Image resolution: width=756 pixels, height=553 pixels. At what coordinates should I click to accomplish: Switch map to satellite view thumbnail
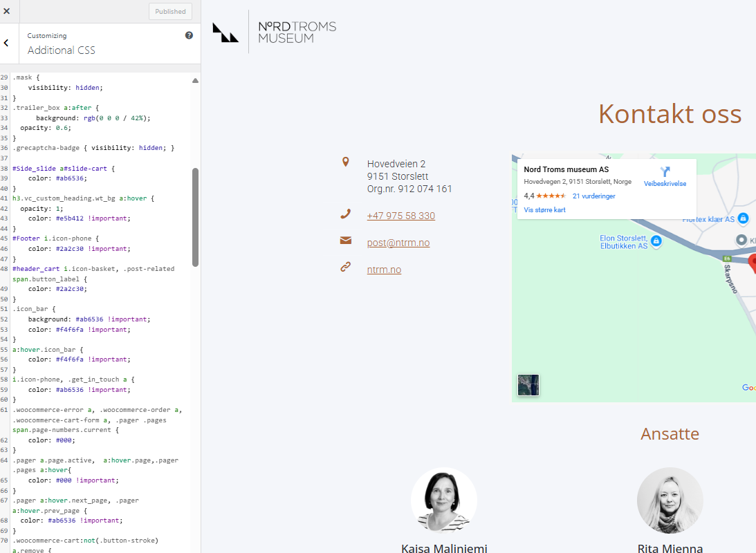(528, 385)
